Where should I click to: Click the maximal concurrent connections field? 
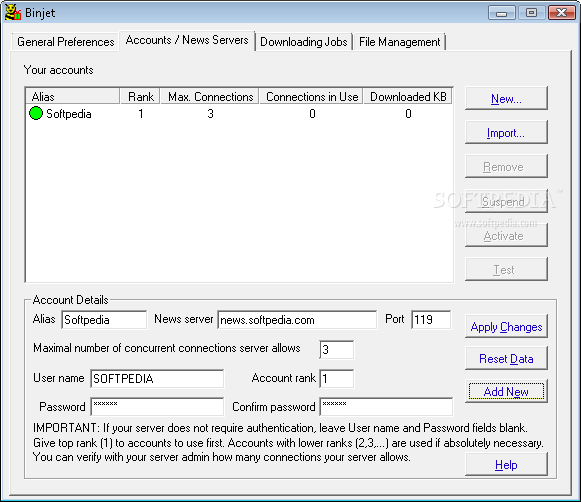tap(336, 349)
